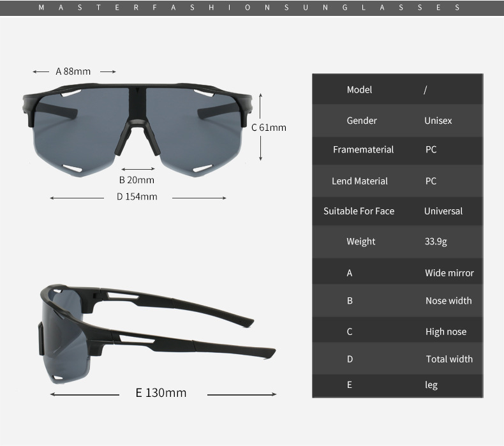Click the 'B' key letter in table
Viewport: 504px width, 446px height.
pyautogui.click(x=350, y=301)
